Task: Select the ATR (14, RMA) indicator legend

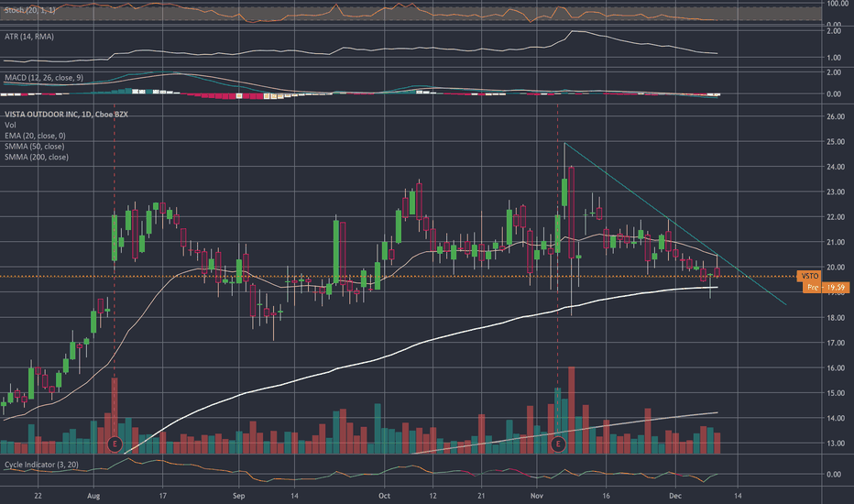Action: [x=29, y=37]
